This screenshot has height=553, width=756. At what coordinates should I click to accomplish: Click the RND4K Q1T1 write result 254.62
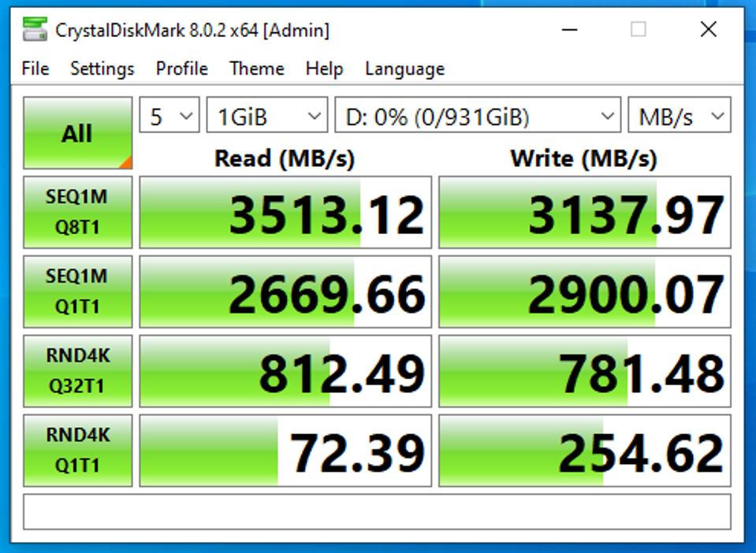tap(584, 451)
